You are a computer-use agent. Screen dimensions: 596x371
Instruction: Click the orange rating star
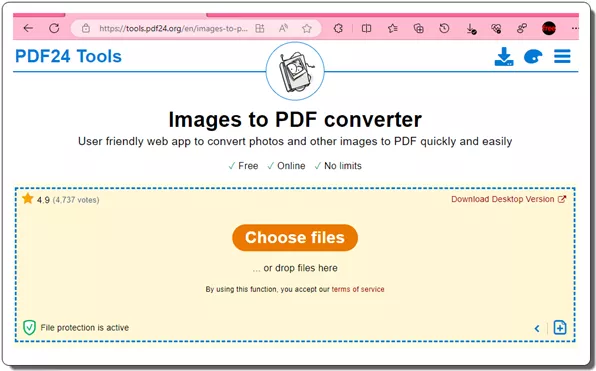coord(28,198)
